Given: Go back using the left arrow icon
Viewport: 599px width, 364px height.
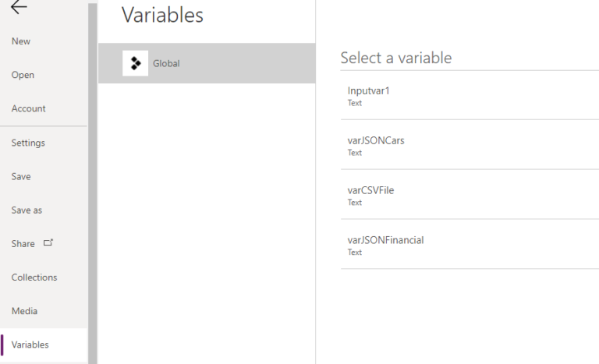Looking at the screenshot, I should (19, 6).
